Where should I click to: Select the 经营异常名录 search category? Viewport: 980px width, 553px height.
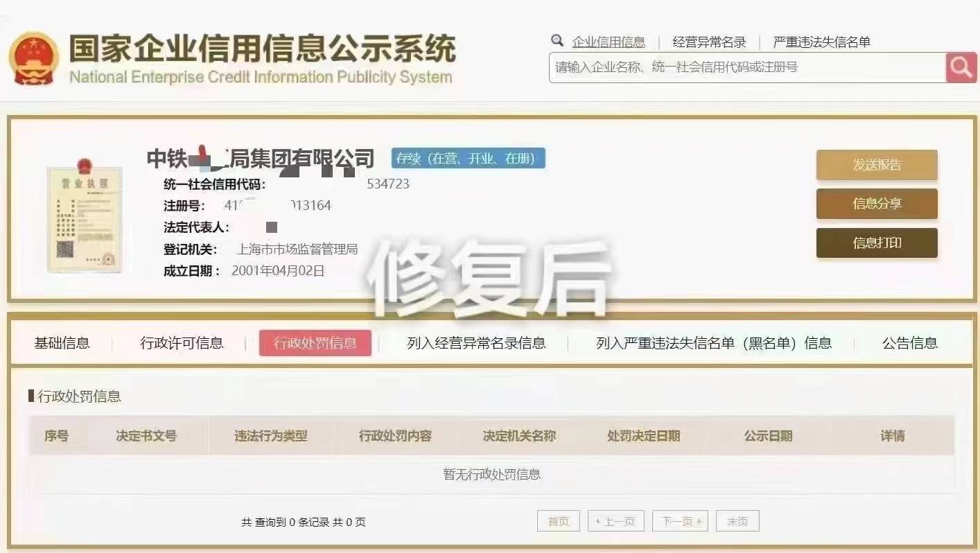pyautogui.click(x=709, y=42)
